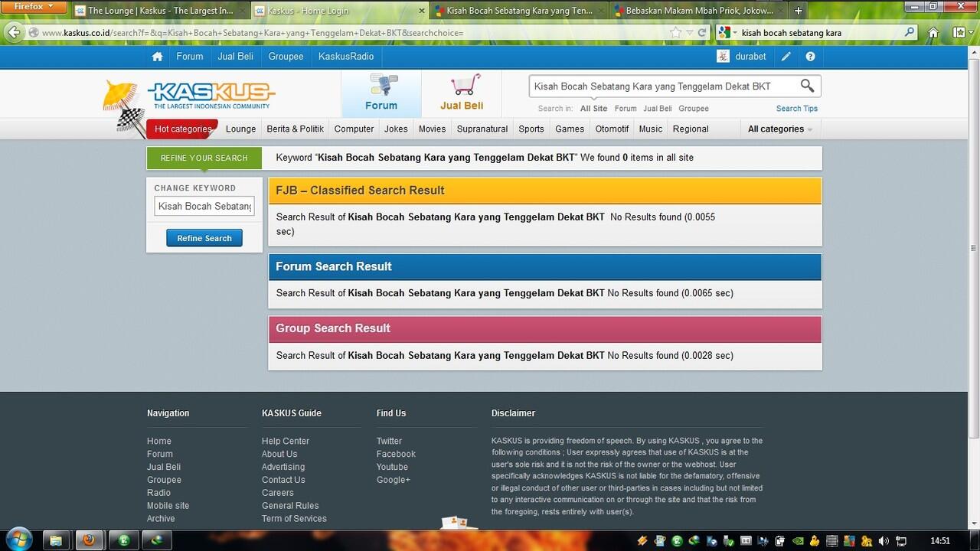Select the Regional category
Viewport: 980px width, 551px height.
(x=691, y=129)
